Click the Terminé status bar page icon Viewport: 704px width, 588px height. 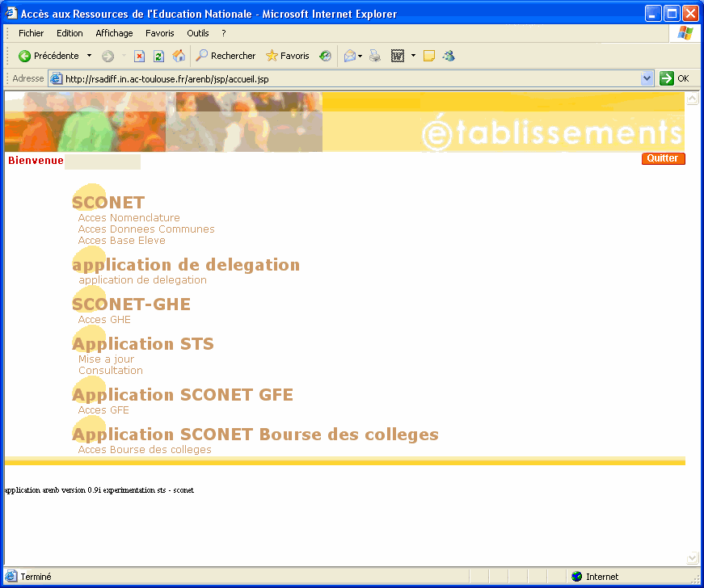point(11,577)
